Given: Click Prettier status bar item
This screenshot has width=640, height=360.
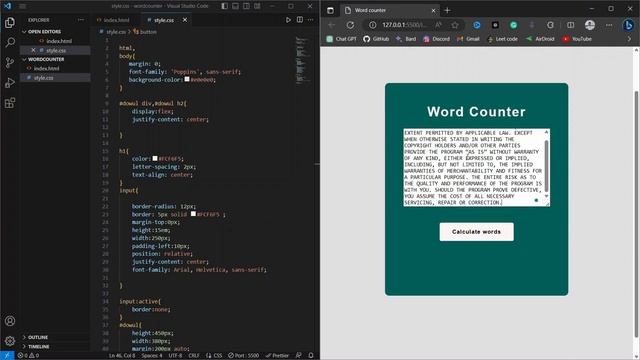Looking at the screenshot, I should 277,356.
